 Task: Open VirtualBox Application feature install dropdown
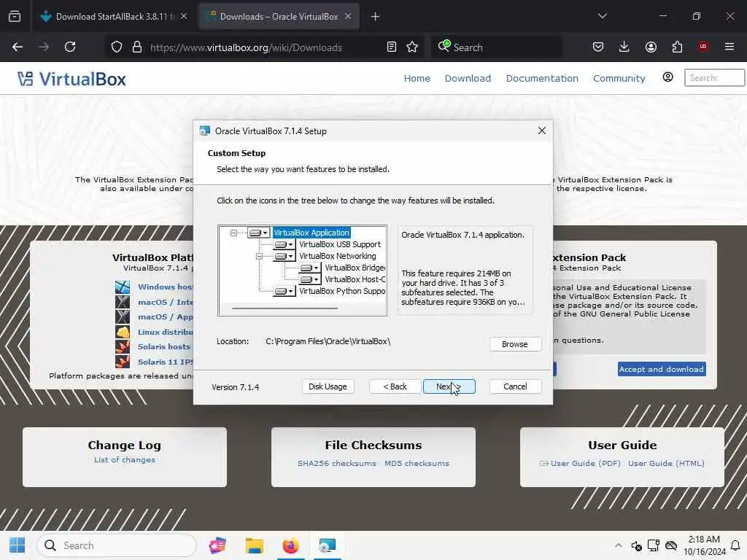[x=259, y=233]
